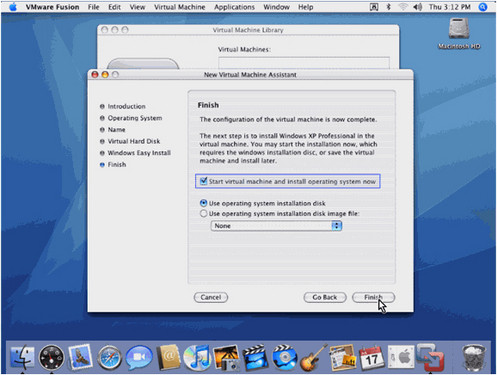Open iWeb icon in the dock

pos(342,358)
